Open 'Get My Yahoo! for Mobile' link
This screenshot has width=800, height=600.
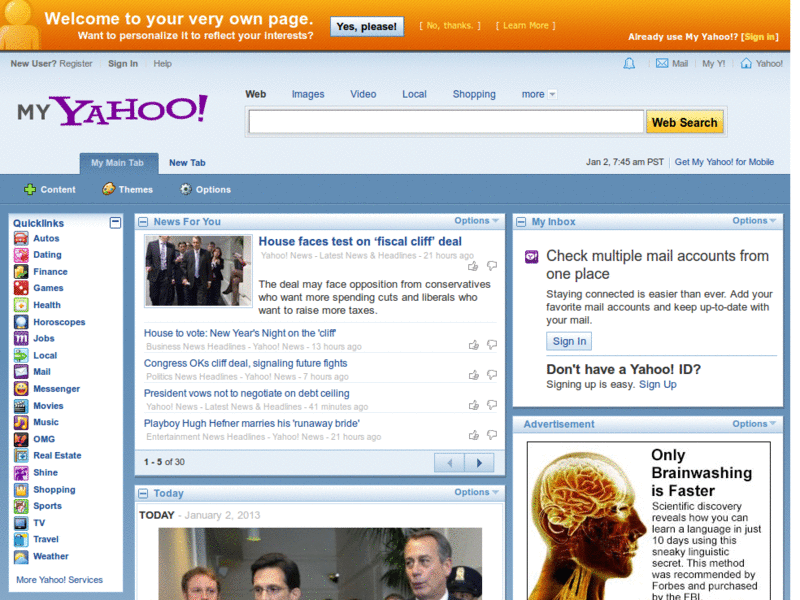coord(724,162)
